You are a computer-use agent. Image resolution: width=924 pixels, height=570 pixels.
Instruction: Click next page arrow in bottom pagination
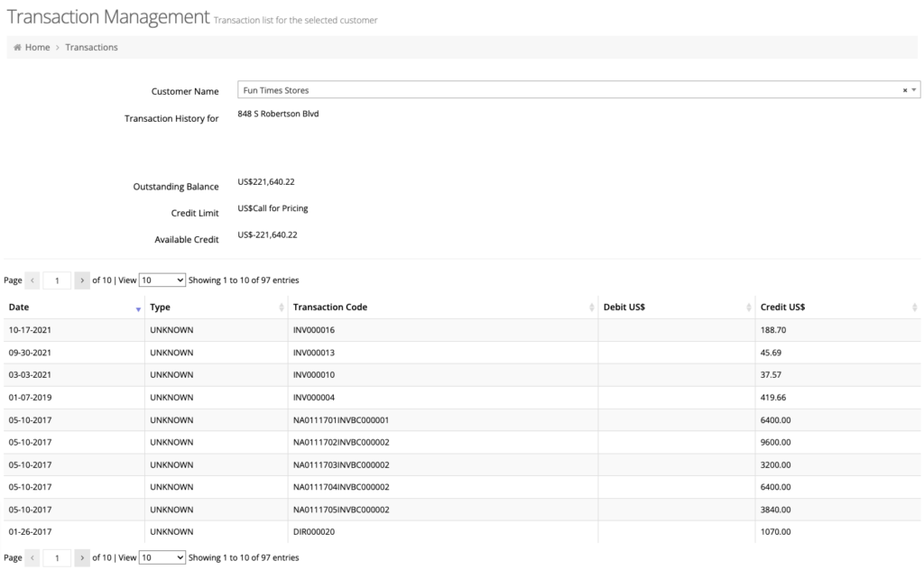[82, 558]
